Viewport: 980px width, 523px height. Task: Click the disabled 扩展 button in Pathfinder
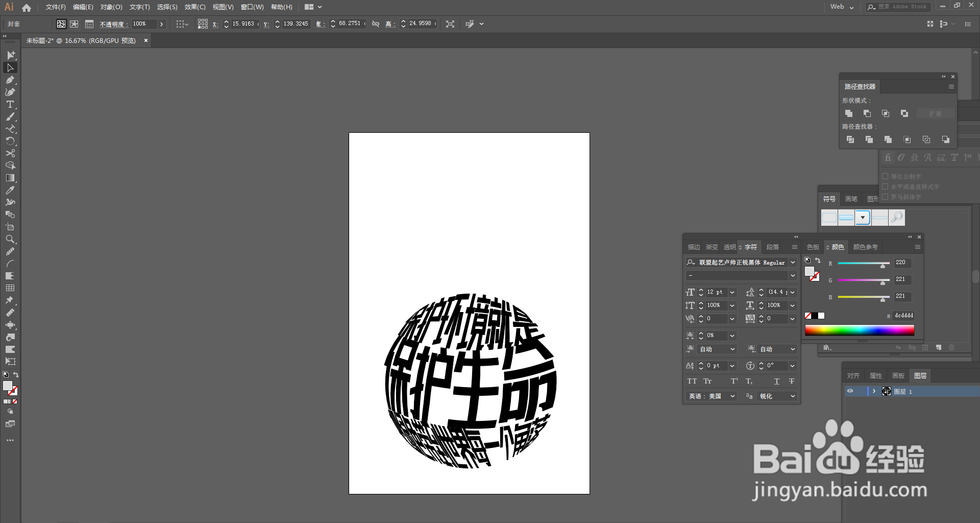935,113
